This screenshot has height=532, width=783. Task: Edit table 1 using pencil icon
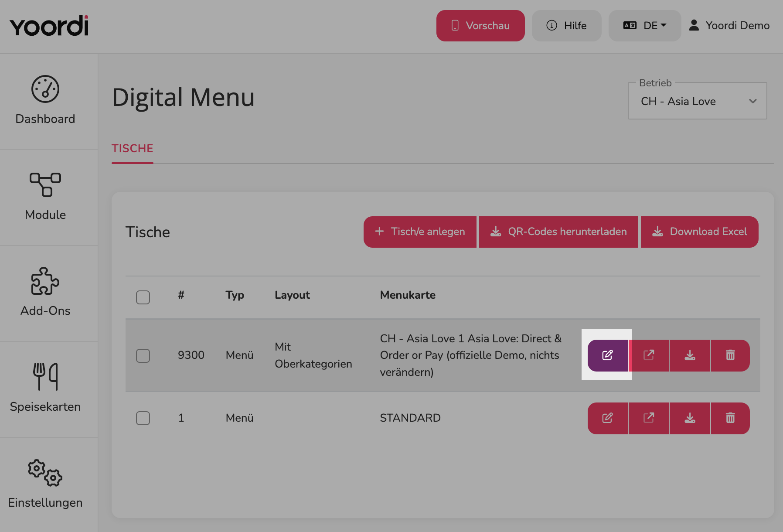click(x=608, y=418)
